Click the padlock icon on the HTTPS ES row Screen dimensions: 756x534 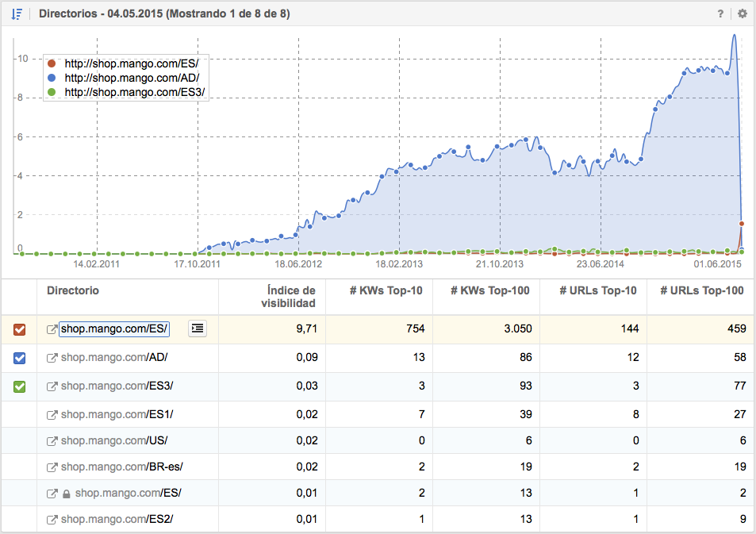pyautogui.click(x=67, y=494)
